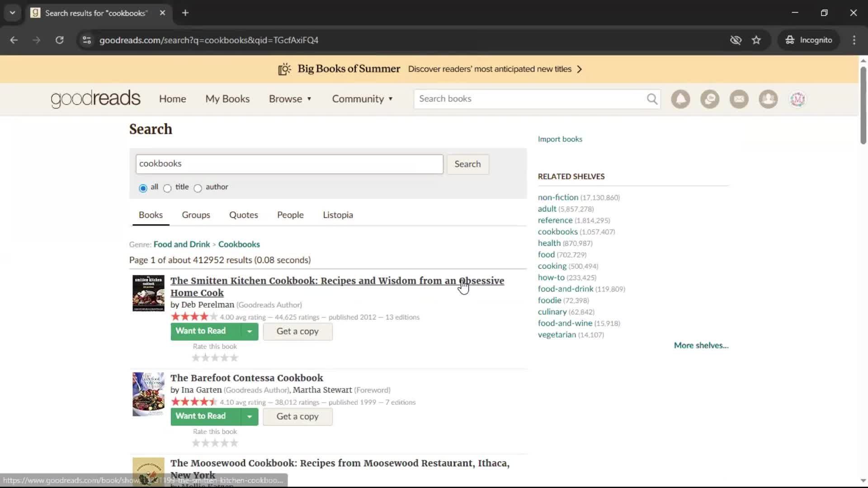Viewport: 868px width, 488px height.
Task: Open the group discussions icon
Action: point(710,99)
